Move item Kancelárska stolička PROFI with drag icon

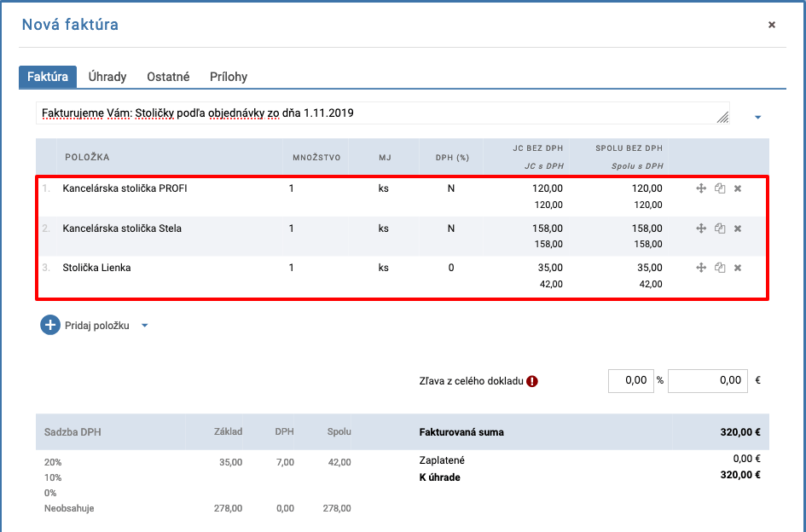pos(701,188)
